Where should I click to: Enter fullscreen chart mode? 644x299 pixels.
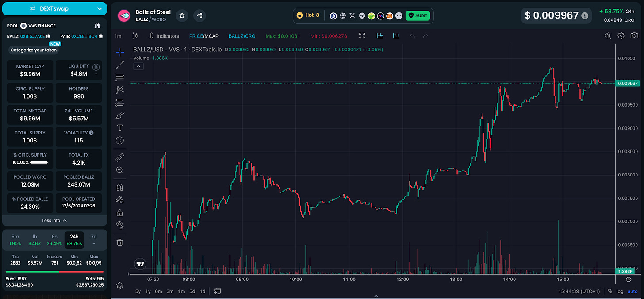point(362,36)
